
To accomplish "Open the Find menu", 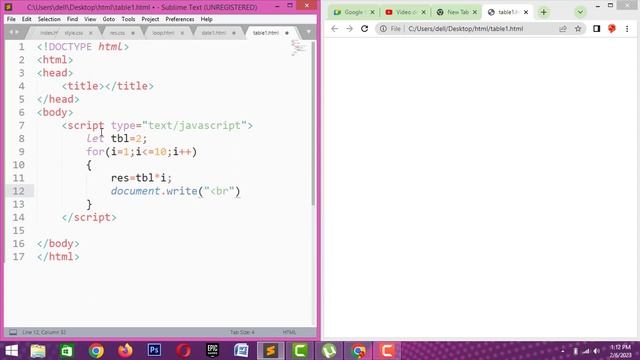I will pyautogui.click(x=72, y=19).
